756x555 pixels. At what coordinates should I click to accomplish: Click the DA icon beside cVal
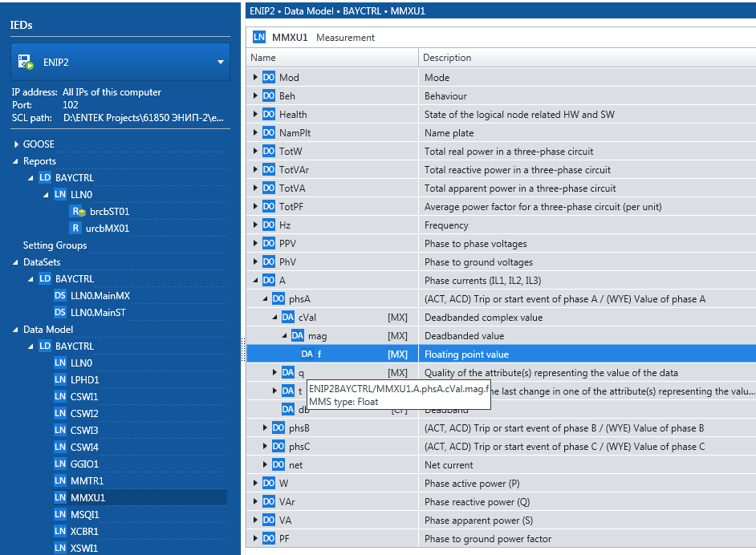tap(288, 318)
